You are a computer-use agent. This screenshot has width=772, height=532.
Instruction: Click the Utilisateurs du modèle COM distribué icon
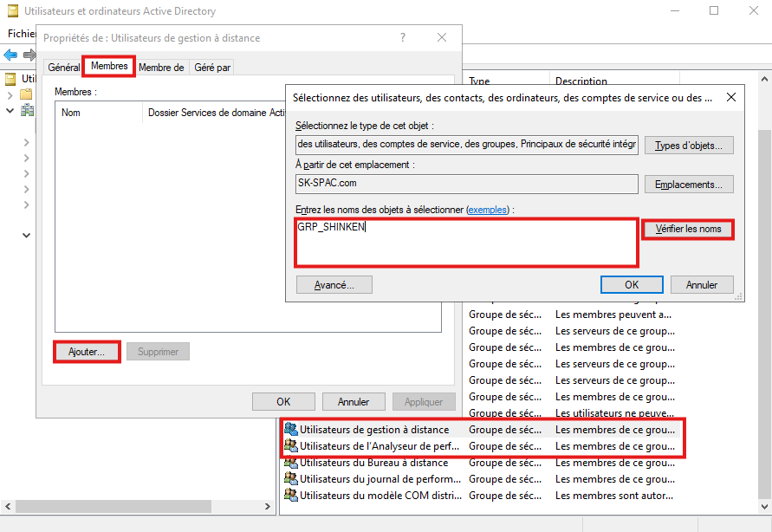(x=291, y=496)
